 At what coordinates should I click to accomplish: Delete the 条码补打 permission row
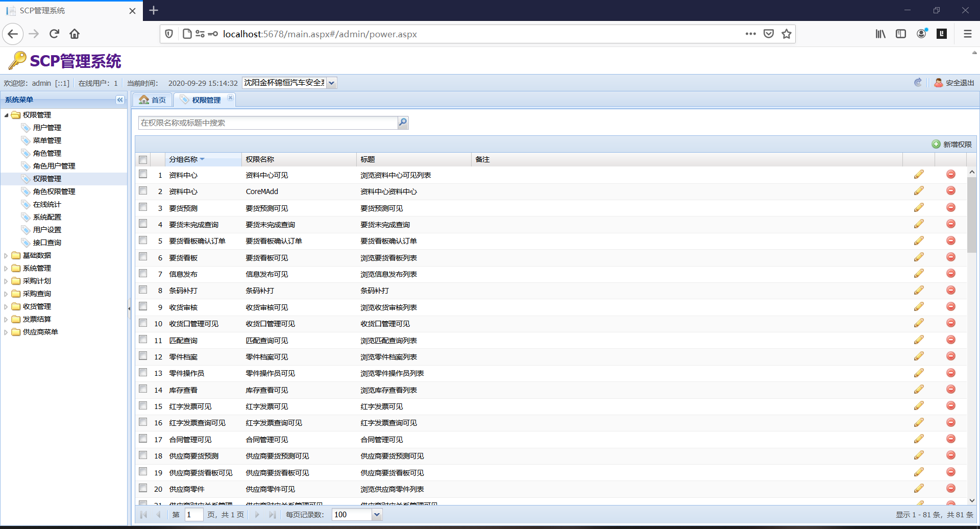950,290
